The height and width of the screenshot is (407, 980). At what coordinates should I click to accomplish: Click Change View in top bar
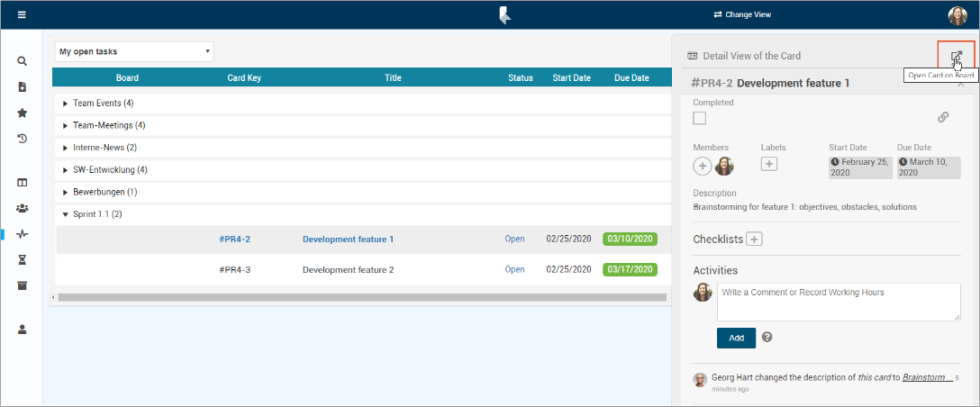742,14
